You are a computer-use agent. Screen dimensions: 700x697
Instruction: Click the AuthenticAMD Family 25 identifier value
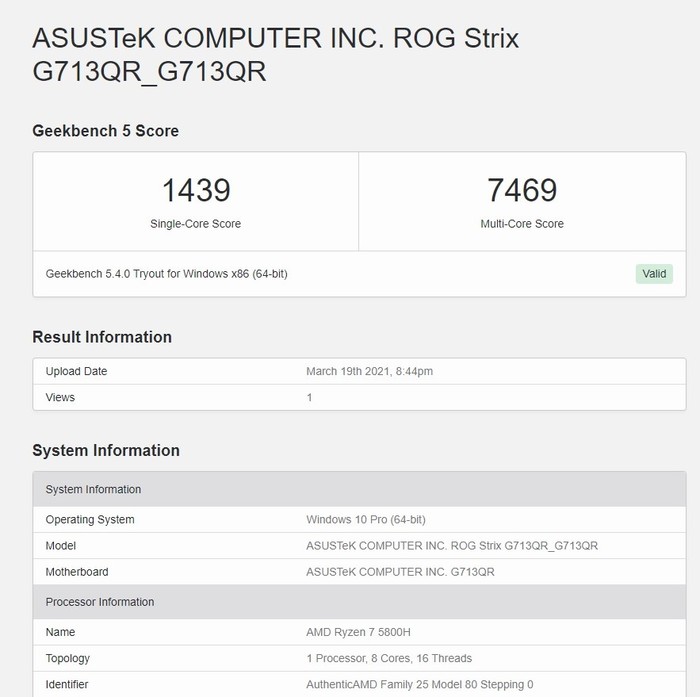(419, 684)
